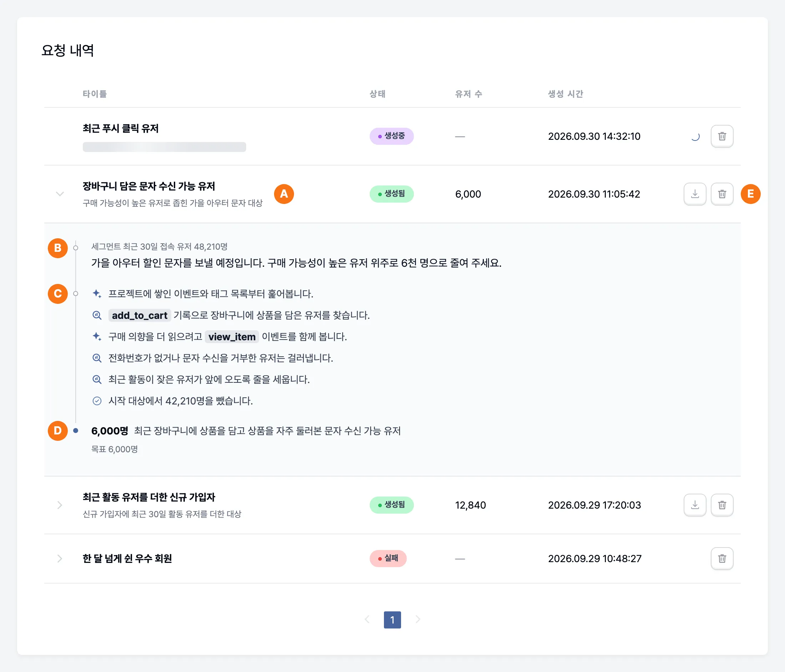Click sparkle icon beside view_item step
The image size is (785, 672).
97,336
